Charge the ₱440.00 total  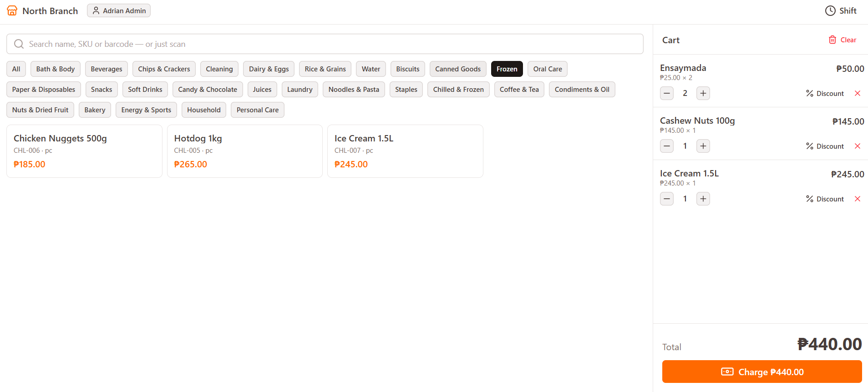coord(762,372)
